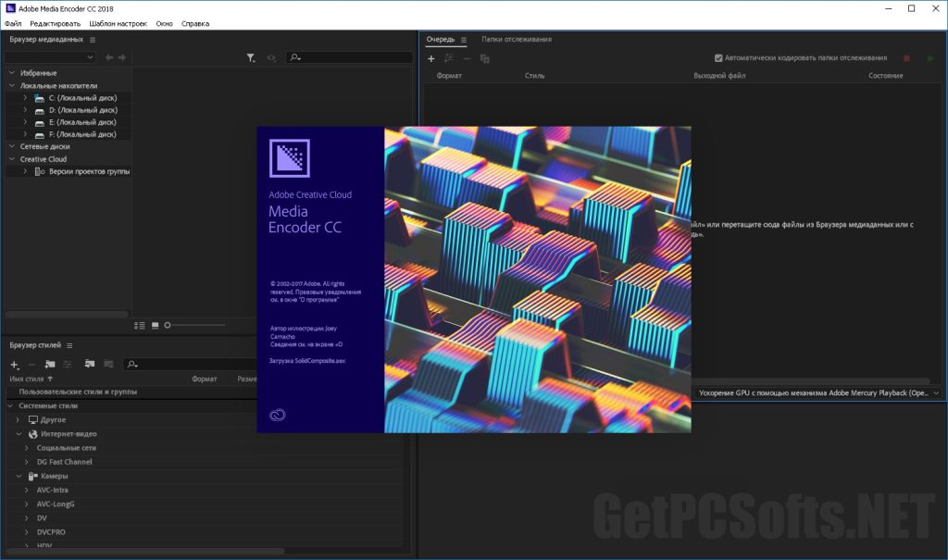
Task: Click the red stop queue button
Action: point(906,58)
